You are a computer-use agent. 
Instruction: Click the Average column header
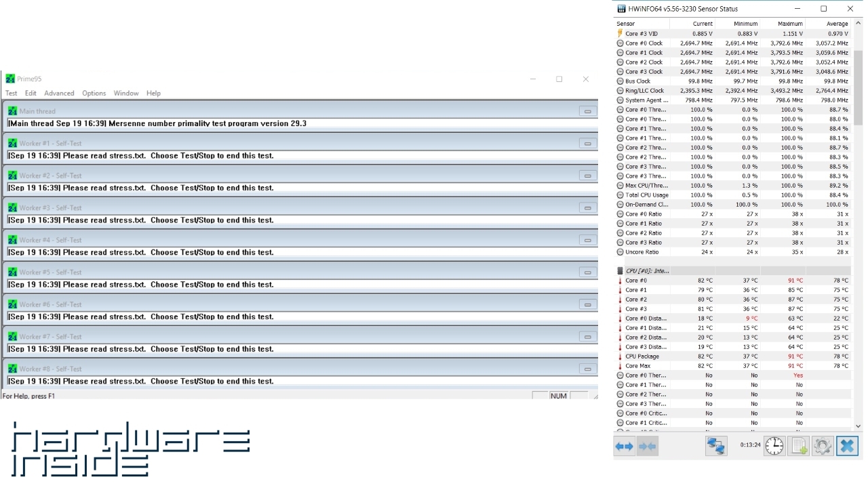(827, 24)
